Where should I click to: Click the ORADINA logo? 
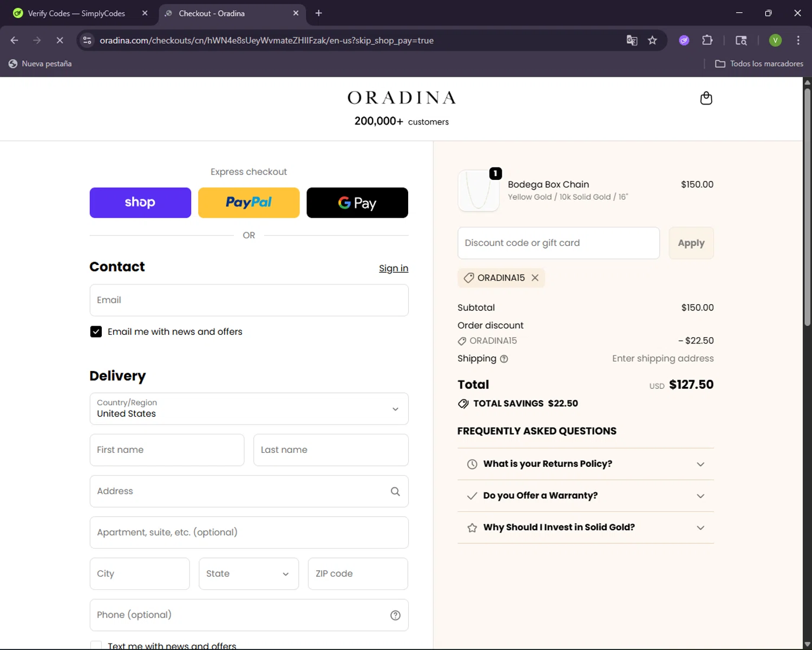pyautogui.click(x=402, y=97)
